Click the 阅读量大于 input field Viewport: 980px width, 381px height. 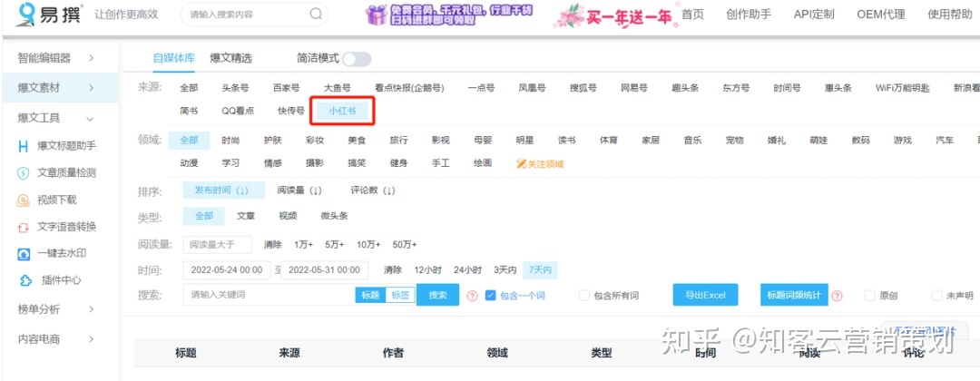tap(217, 245)
